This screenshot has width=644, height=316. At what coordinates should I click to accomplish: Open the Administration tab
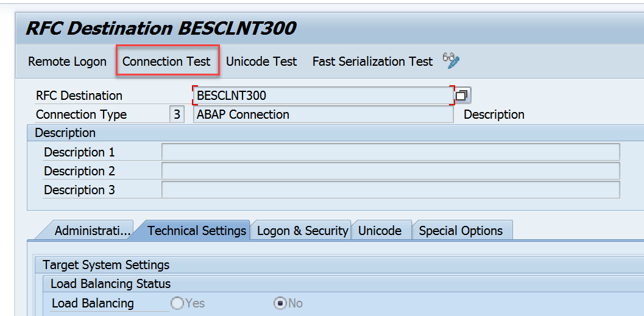click(x=91, y=231)
